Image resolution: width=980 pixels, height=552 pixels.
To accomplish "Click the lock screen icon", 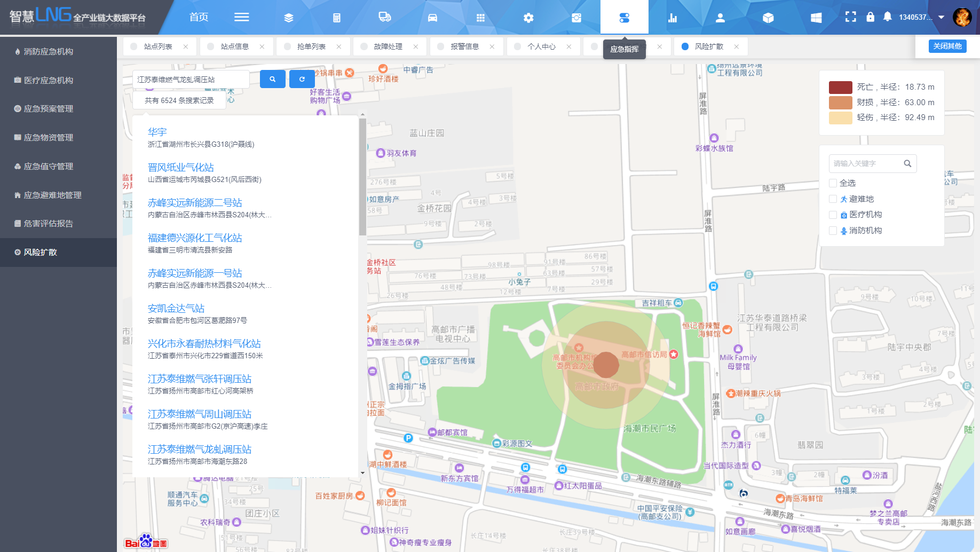I will tap(871, 17).
